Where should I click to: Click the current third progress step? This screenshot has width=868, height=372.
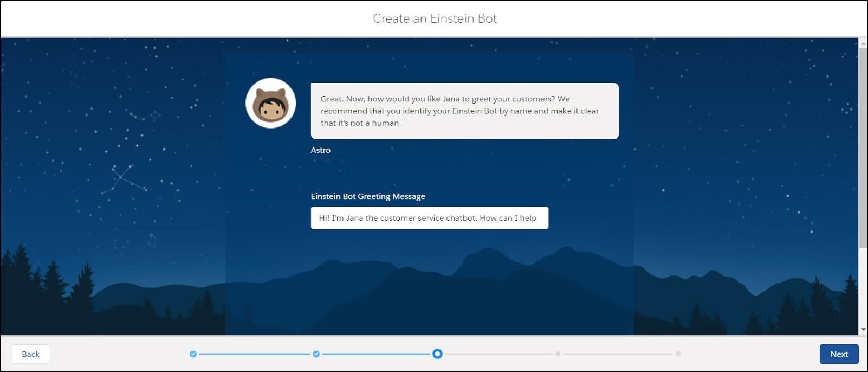pos(437,354)
